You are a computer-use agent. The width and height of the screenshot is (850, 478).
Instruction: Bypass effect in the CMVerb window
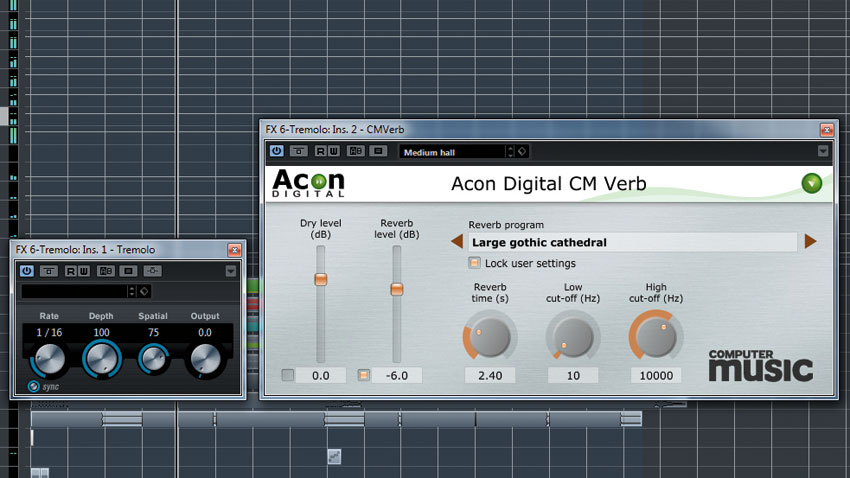tap(299, 151)
